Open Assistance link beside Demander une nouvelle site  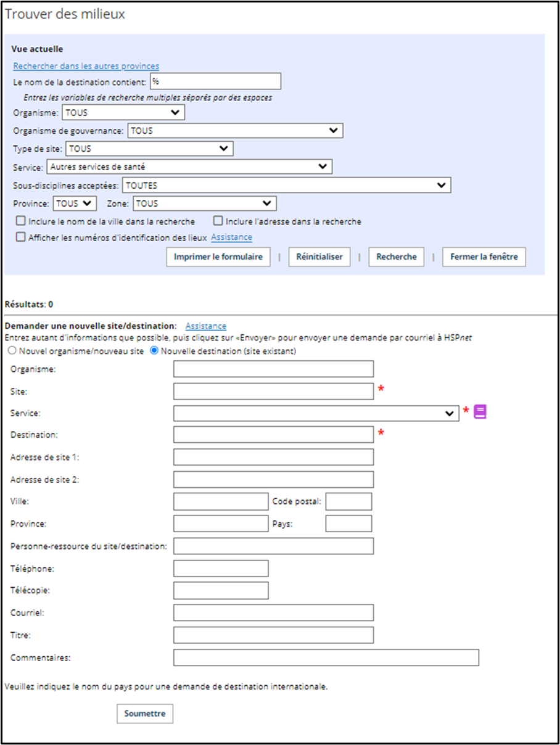click(206, 326)
